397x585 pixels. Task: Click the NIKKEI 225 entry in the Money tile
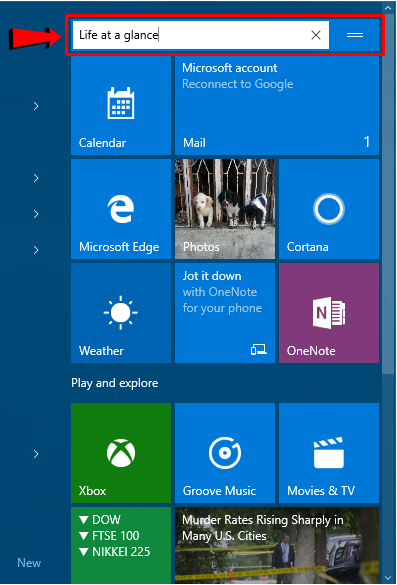tap(115, 552)
